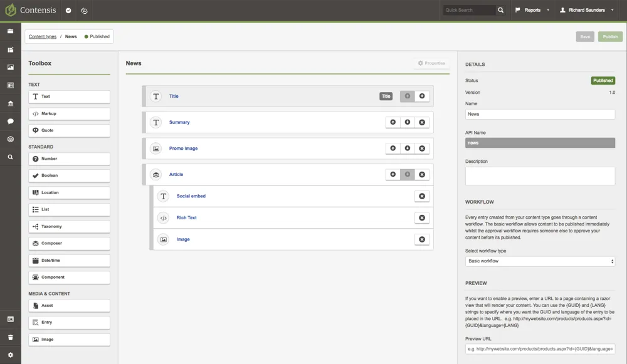The image size is (627, 364).
Task: Add a Taxonomy field from the Toolbox
Action: (x=69, y=227)
